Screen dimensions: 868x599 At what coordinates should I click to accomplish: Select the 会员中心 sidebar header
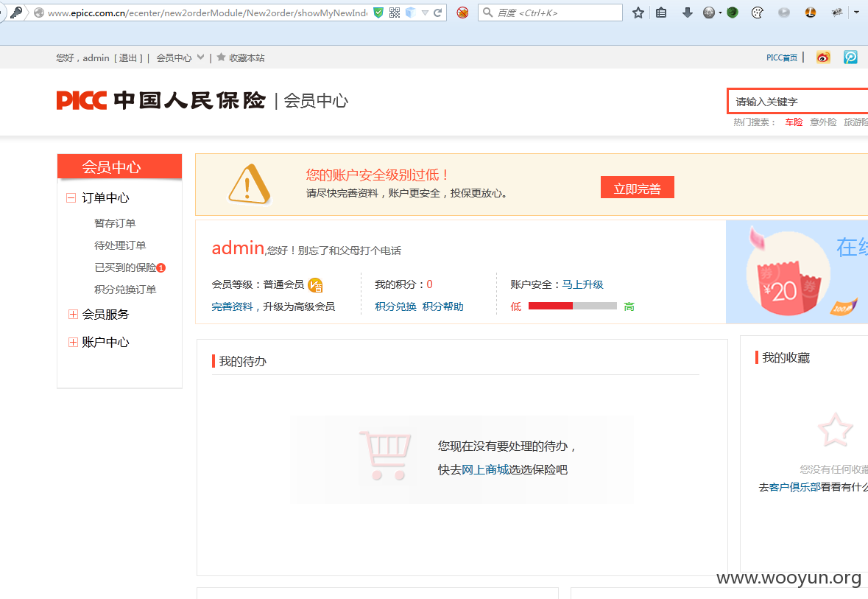(x=119, y=167)
